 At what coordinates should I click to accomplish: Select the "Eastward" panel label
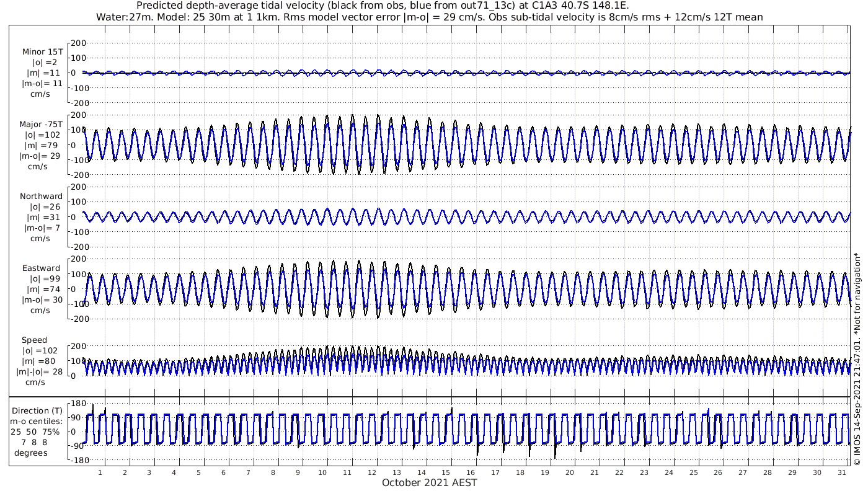tap(42, 269)
